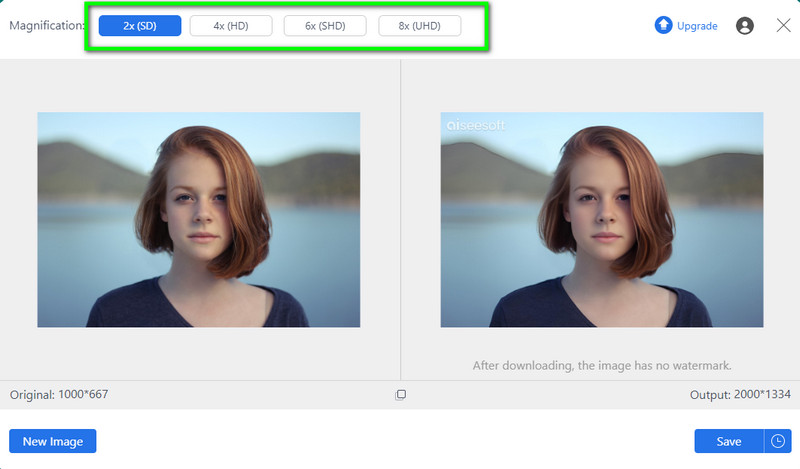Switch magnification to 4x (HD)

(231, 26)
